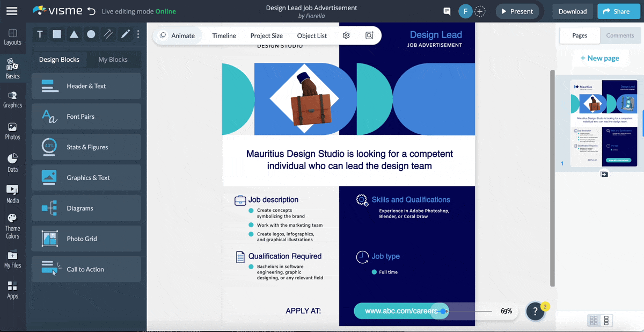644x332 pixels.
Task: Open the hamburger main menu
Action: (x=12, y=11)
